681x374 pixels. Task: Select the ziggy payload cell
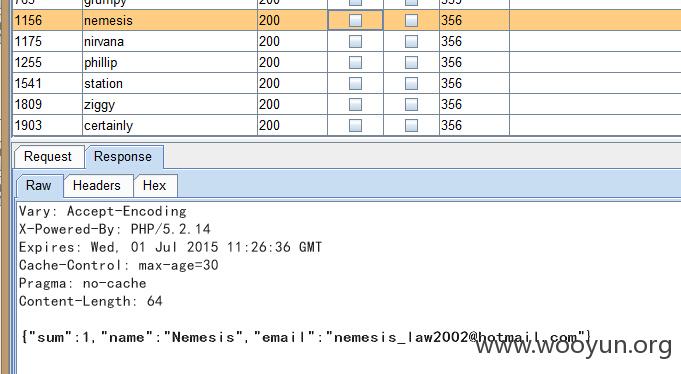(170, 104)
